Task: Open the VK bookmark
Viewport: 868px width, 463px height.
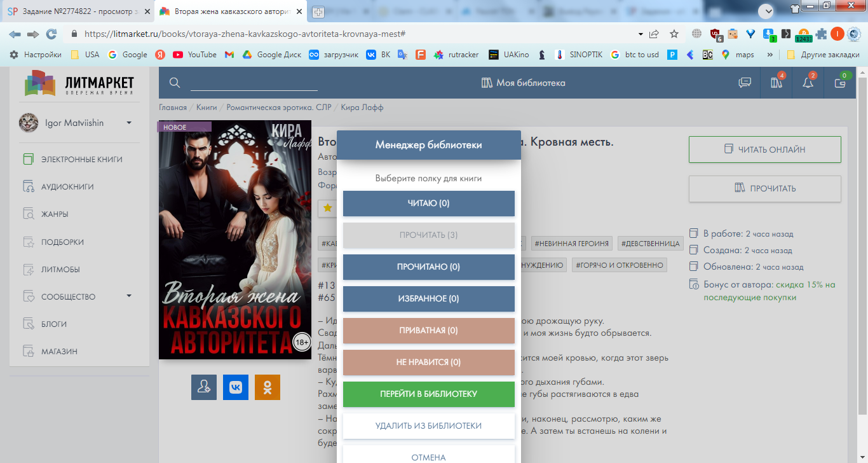Action: coord(378,55)
